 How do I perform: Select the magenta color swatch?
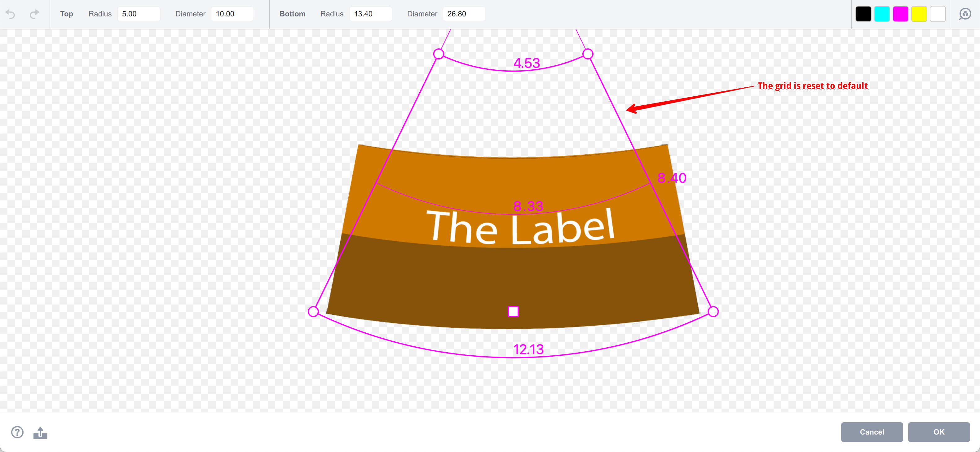(900, 14)
